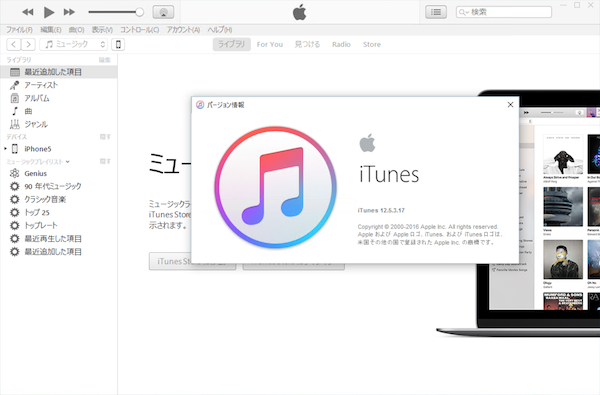Screen dimensions: 600x395
Task: Open the AirPlay output button
Action: pos(163,12)
